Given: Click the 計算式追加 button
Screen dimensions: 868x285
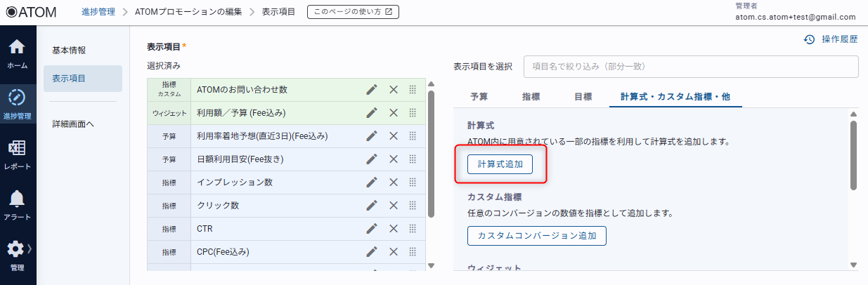Looking at the screenshot, I should point(500,164).
